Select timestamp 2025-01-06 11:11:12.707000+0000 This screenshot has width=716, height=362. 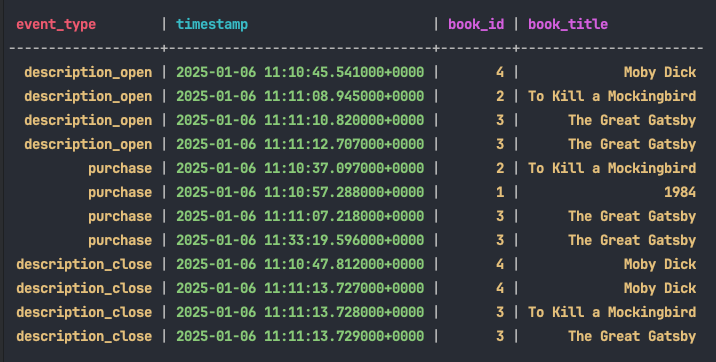300,144
